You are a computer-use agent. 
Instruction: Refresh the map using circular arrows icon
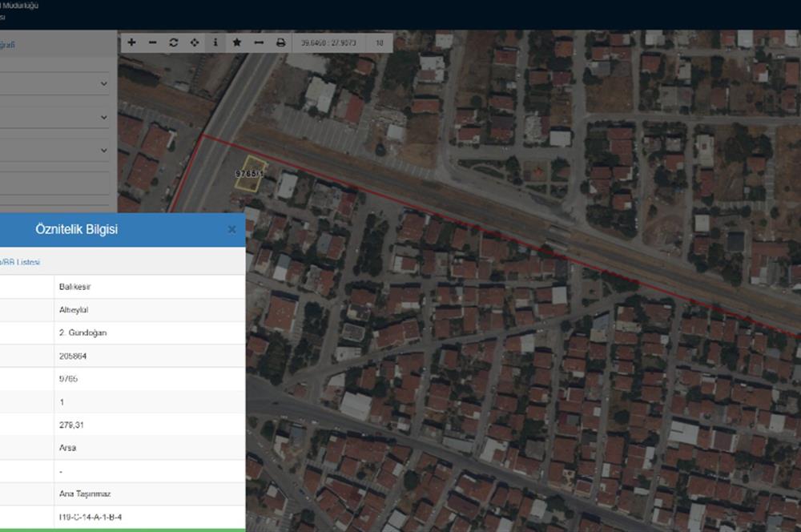point(174,42)
